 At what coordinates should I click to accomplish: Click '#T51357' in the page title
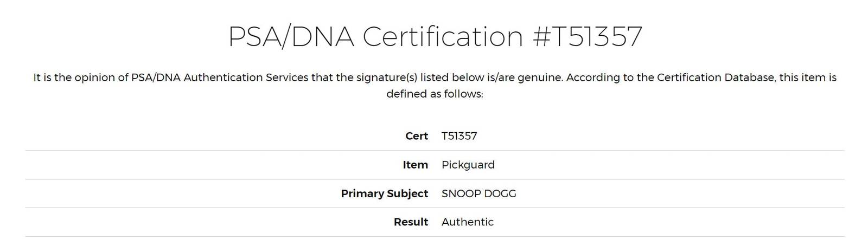click(x=588, y=37)
